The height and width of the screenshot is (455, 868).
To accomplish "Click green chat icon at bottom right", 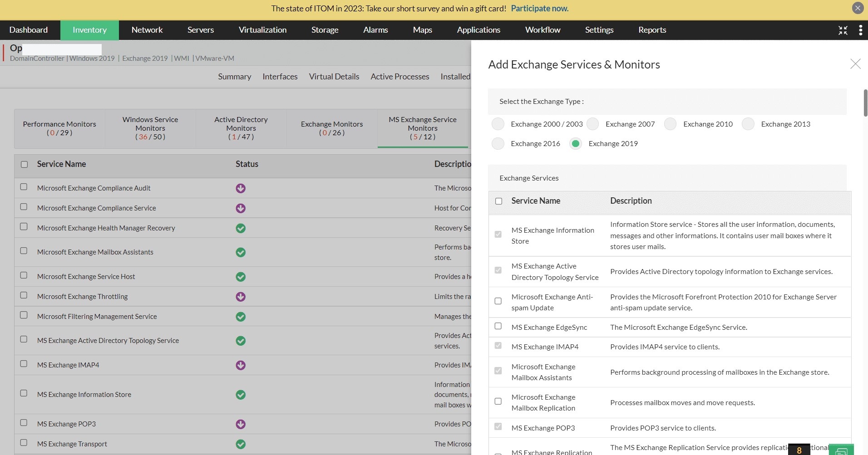I will [841, 450].
